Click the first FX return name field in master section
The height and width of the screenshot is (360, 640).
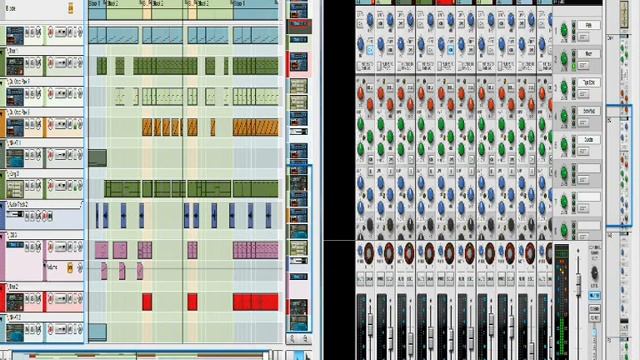(x=589, y=25)
